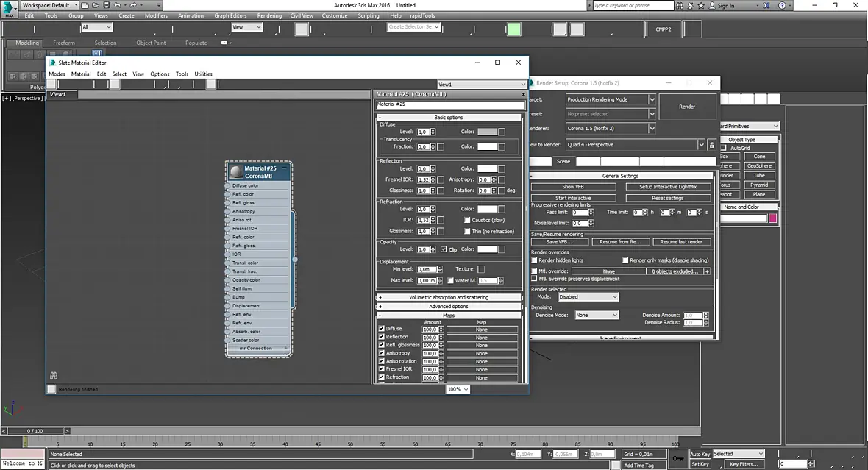Viewport: 868px width, 470px height.
Task: Click Setup Interactive LightMix button
Action: point(668,187)
